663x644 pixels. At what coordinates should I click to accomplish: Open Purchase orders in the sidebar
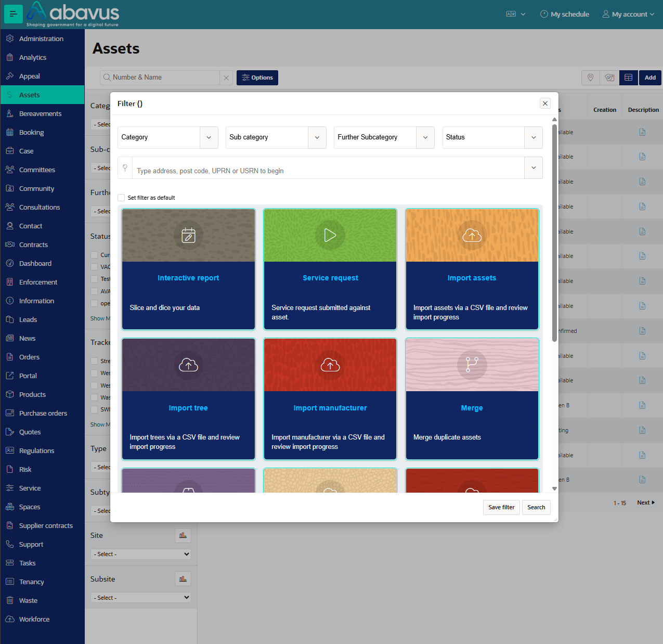[x=42, y=413]
